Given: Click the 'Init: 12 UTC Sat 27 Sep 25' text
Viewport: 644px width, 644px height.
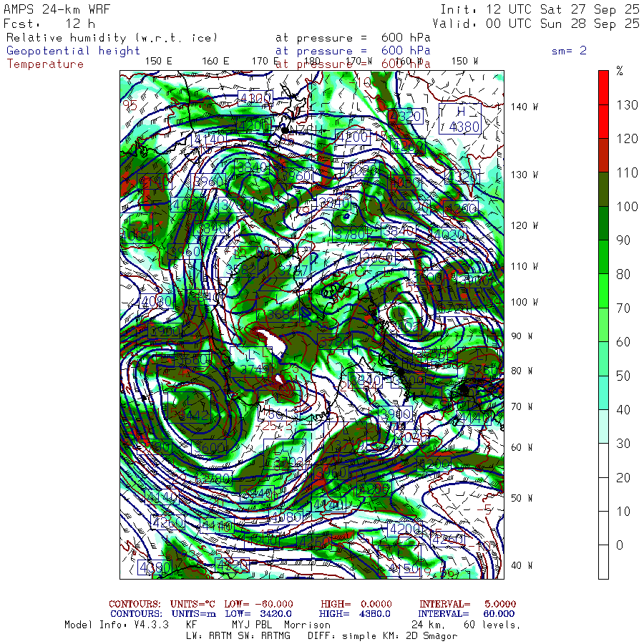Looking at the screenshot, I should click(540, 9).
